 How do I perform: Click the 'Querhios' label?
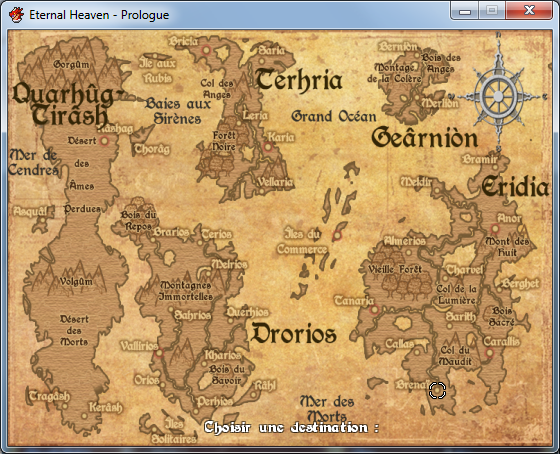click(248, 312)
